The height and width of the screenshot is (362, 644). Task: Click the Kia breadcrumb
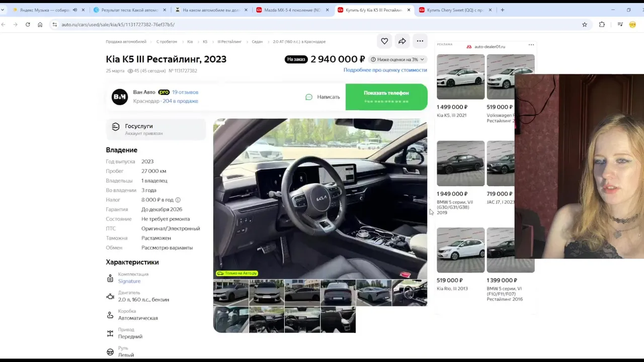click(x=190, y=42)
